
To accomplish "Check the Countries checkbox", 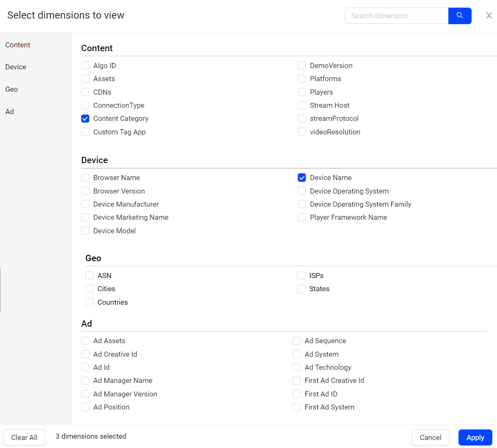I will (x=90, y=302).
